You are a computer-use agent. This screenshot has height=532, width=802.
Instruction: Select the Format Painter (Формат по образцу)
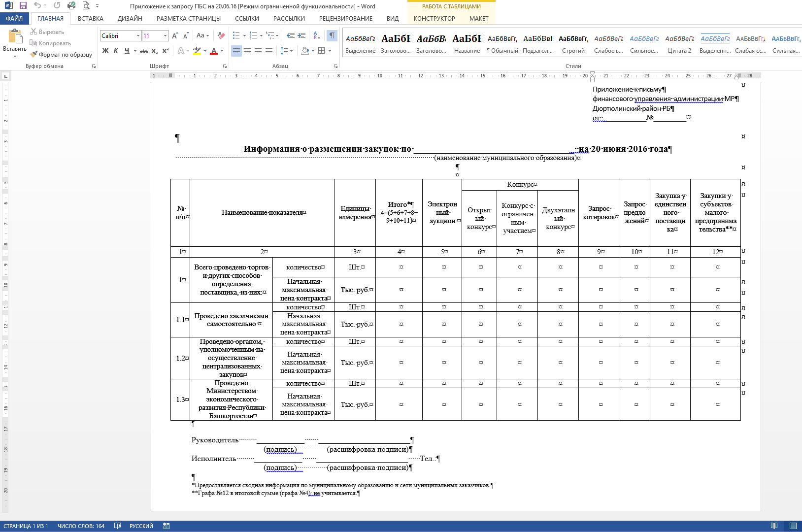click(61, 55)
